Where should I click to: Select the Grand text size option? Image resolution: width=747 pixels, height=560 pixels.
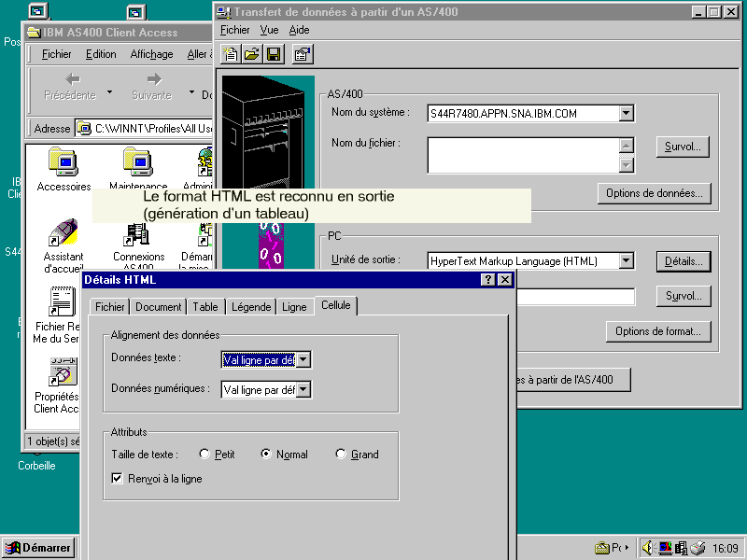(x=341, y=454)
